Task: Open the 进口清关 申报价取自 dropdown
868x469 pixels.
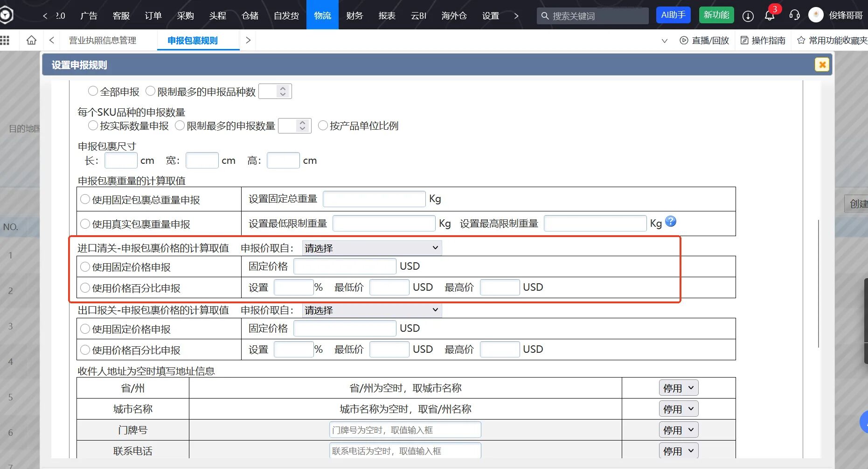Action: [372, 248]
